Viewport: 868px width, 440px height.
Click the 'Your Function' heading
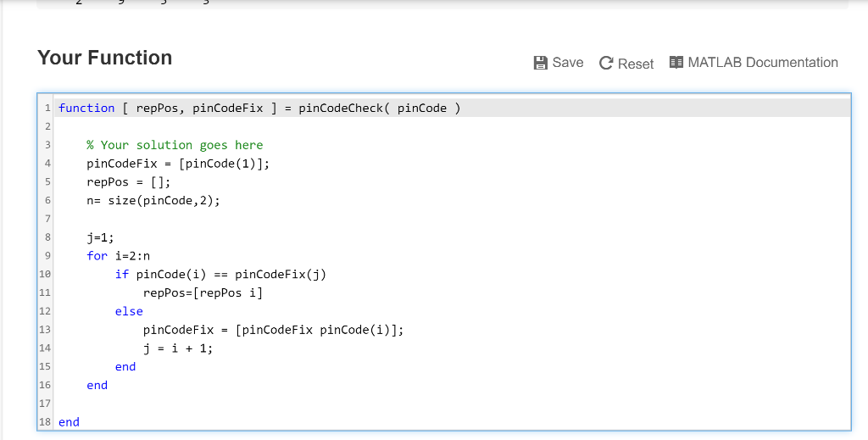click(104, 58)
